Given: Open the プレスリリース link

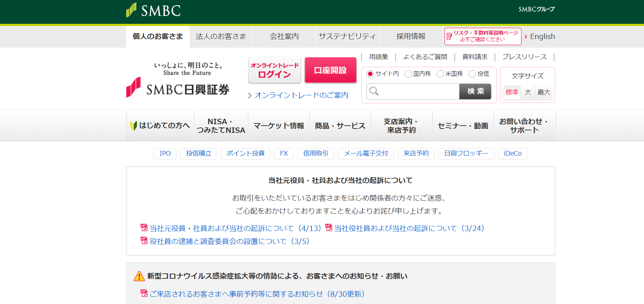Looking at the screenshot, I should [524, 57].
